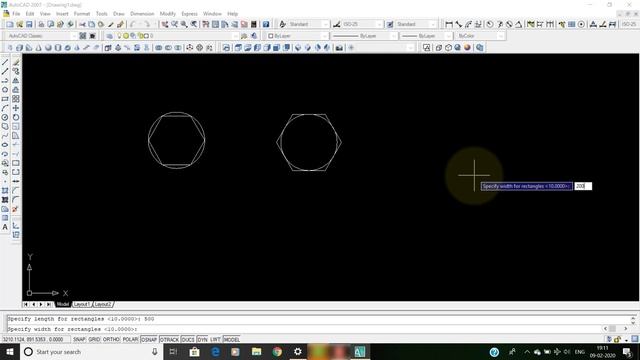Click the Plot (print) icon
The height and width of the screenshot is (360, 640).
41,24
